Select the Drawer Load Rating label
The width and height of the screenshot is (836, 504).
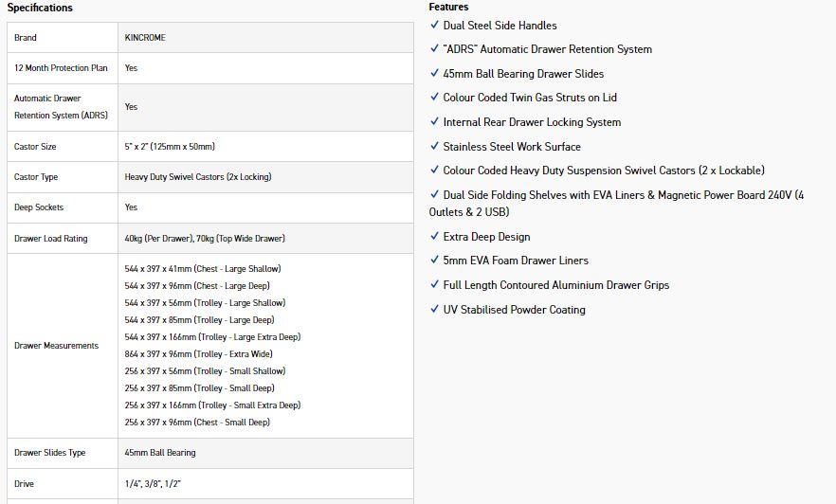51,239
